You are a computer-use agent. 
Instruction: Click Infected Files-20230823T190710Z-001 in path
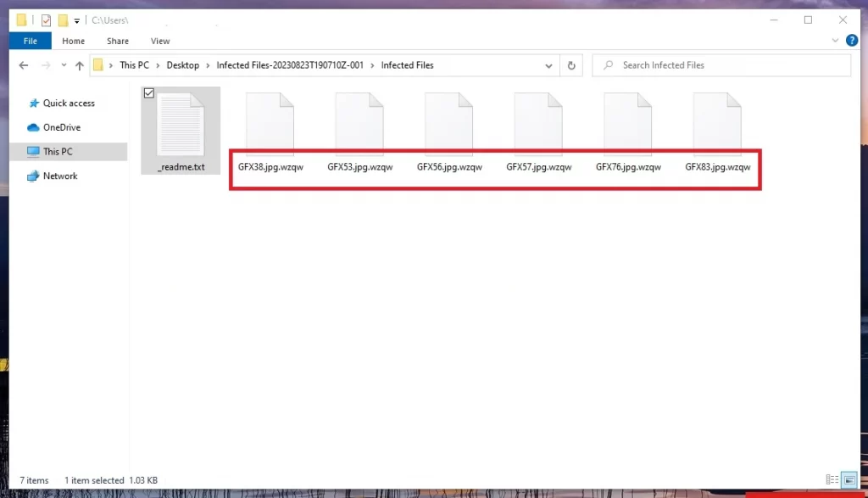[290, 65]
